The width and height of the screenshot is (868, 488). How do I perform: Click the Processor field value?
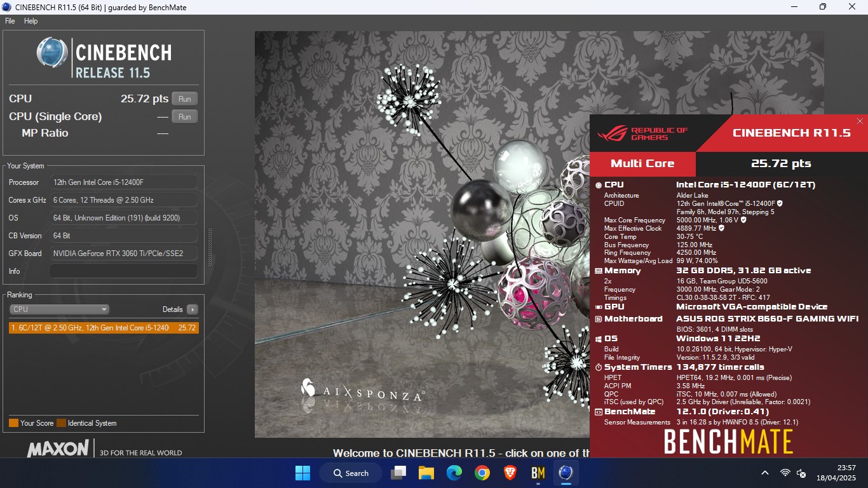pos(123,182)
